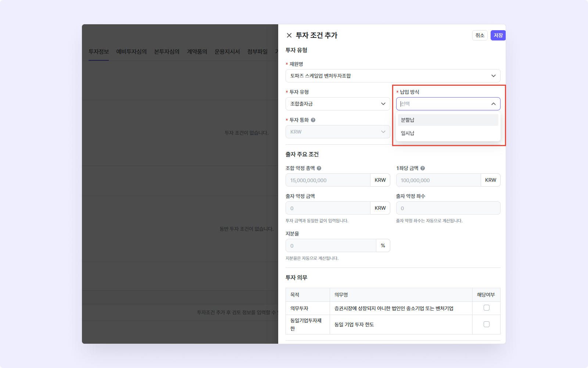Click the help icon beside 1좌당 금액
This screenshot has width=588, height=368.
click(423, 168)
